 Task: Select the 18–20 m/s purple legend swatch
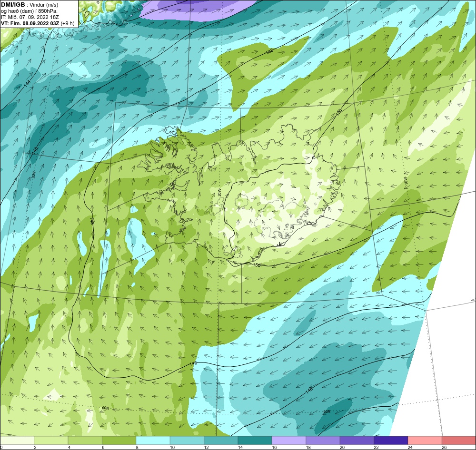323,440
